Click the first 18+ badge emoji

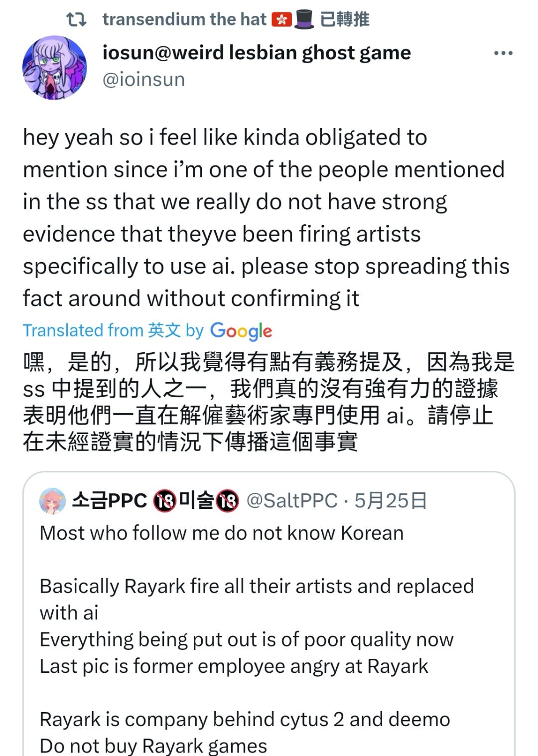tap(164, 501)
